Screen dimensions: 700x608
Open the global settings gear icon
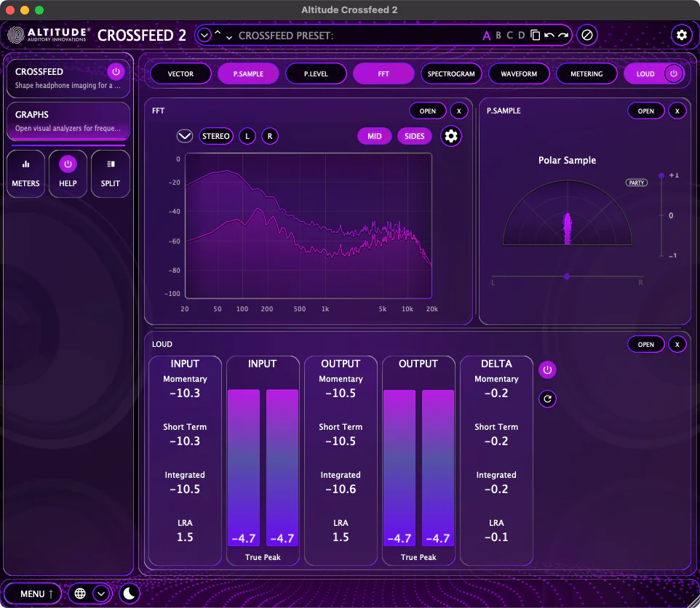tap(681, 35)
